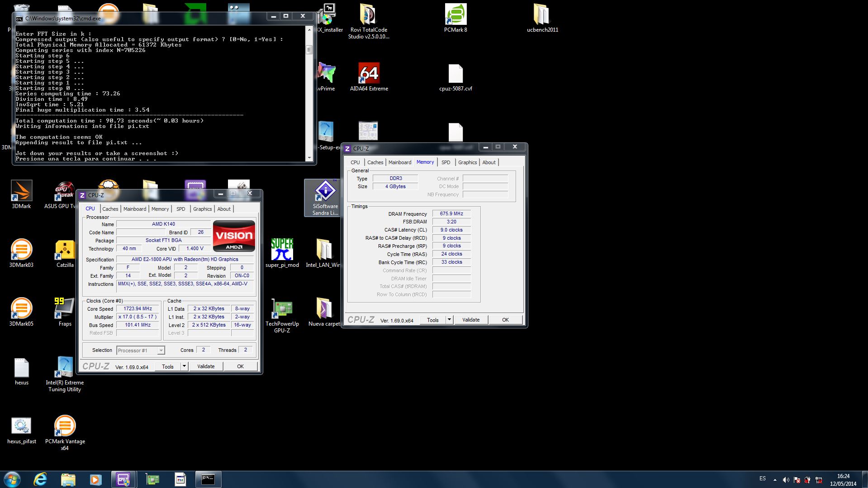
Task: Click the ES language indicator
Action: [x=763, y=479]
